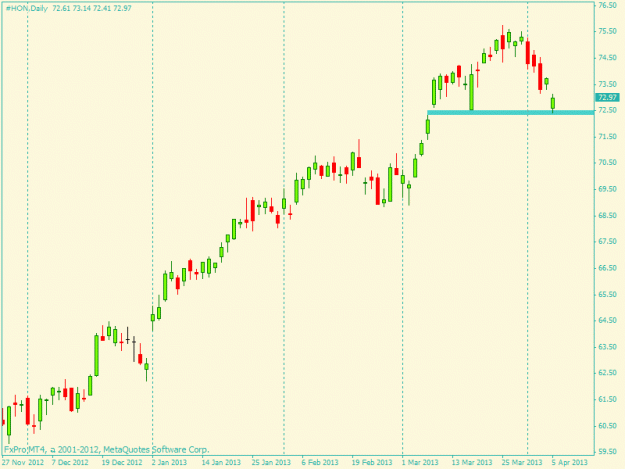
Task: Click the 76.50 price scale label
Action: [x=607, y=5]
